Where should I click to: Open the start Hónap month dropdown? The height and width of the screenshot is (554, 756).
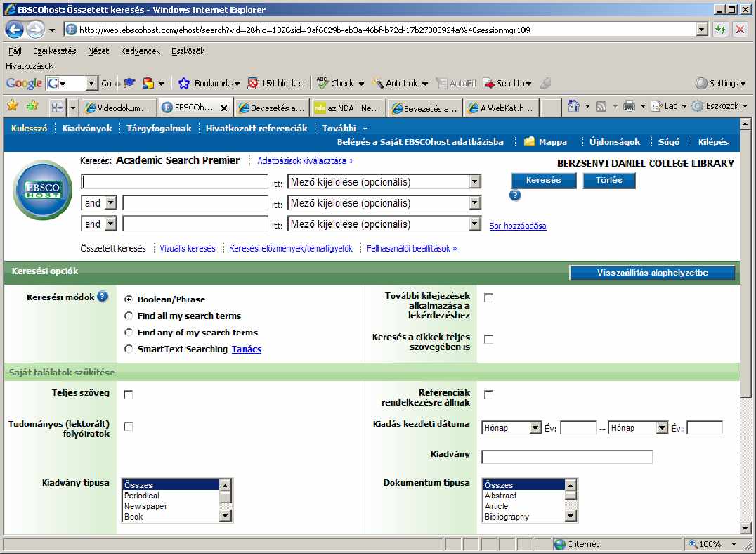point(512,427)
